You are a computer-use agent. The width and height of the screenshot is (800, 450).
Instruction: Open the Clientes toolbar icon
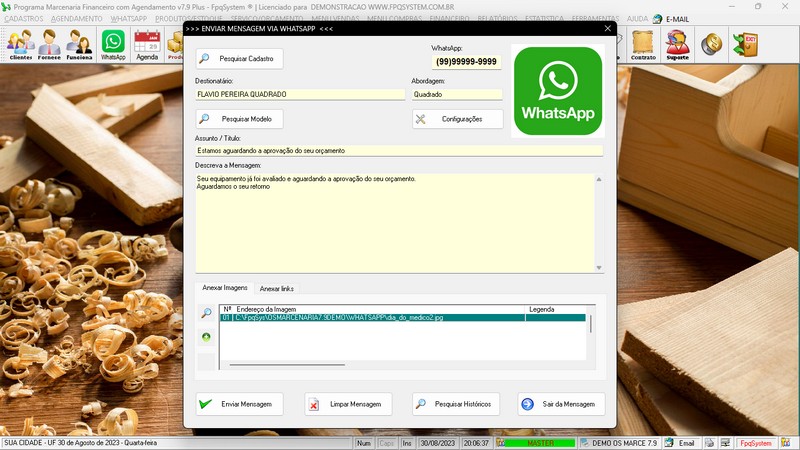tap(20, 44)
